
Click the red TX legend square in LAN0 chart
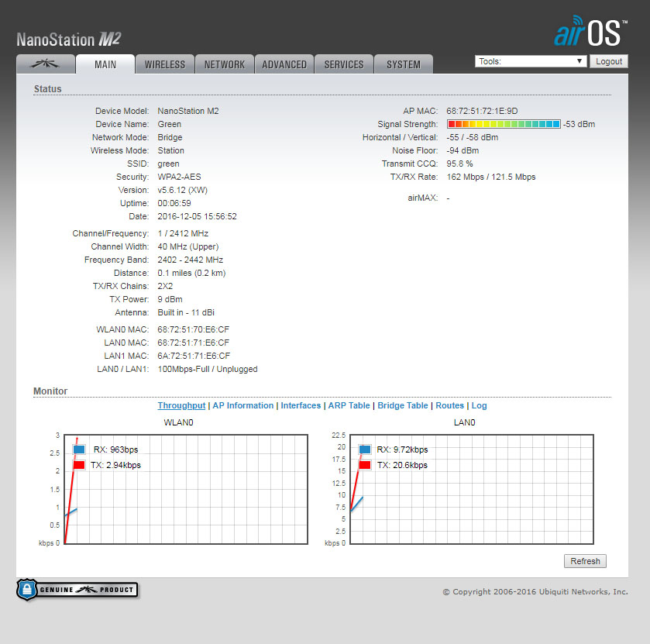[x=365, y=465]
